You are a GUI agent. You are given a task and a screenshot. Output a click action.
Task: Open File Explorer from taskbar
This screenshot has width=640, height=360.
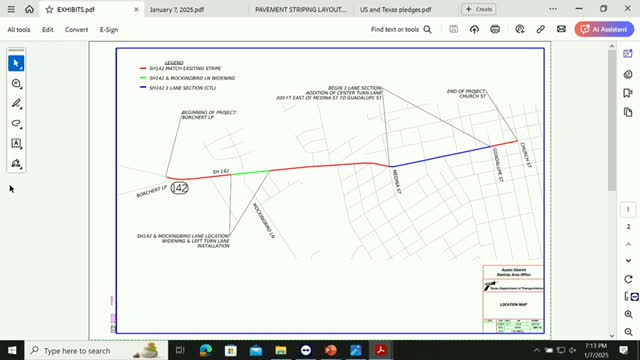click(x=281, y=350)
